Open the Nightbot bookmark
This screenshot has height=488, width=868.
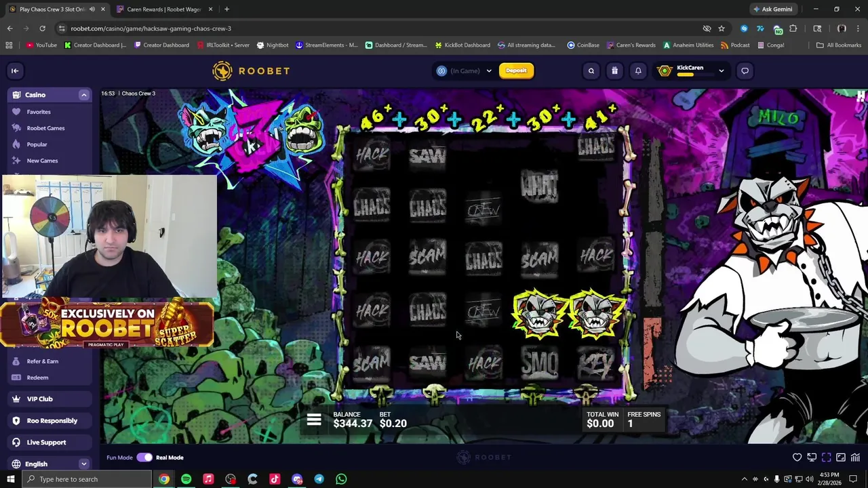pyautogui.click(x=273, y=45)
